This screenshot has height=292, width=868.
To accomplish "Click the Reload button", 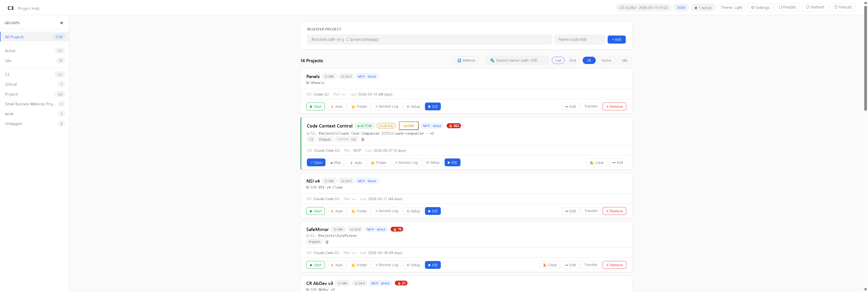I will click(843, 7).
